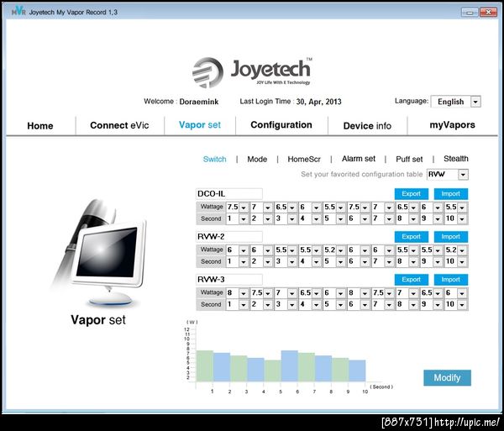Import into the RVW-3 table
This screenshot has height=431, width=504.
tap(450, 280)
